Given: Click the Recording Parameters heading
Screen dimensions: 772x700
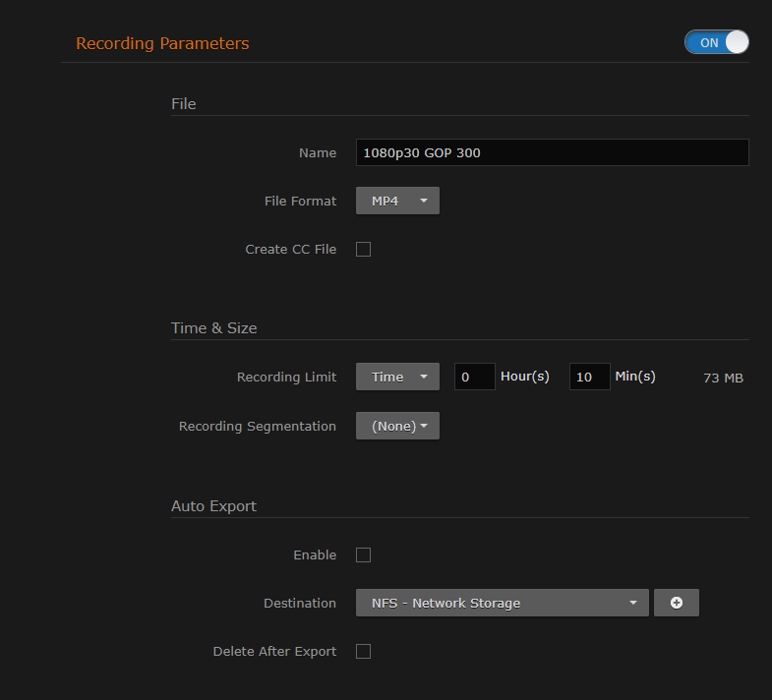Looking at the screenshot, I should pos(162,43).
